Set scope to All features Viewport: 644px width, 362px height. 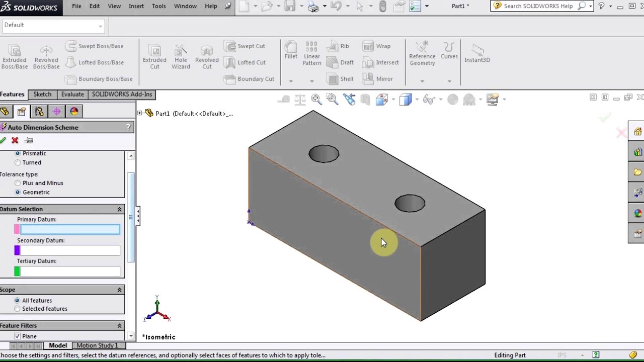(17, 300)
